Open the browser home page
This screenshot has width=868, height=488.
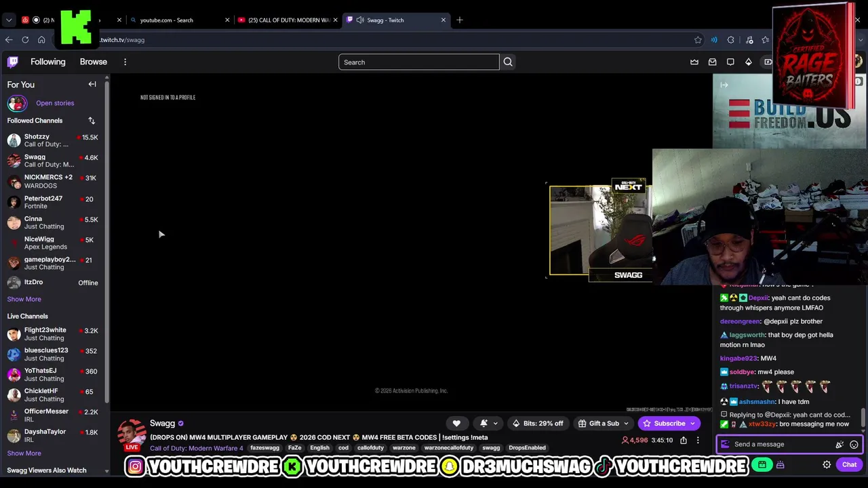(x=41, y=40)
